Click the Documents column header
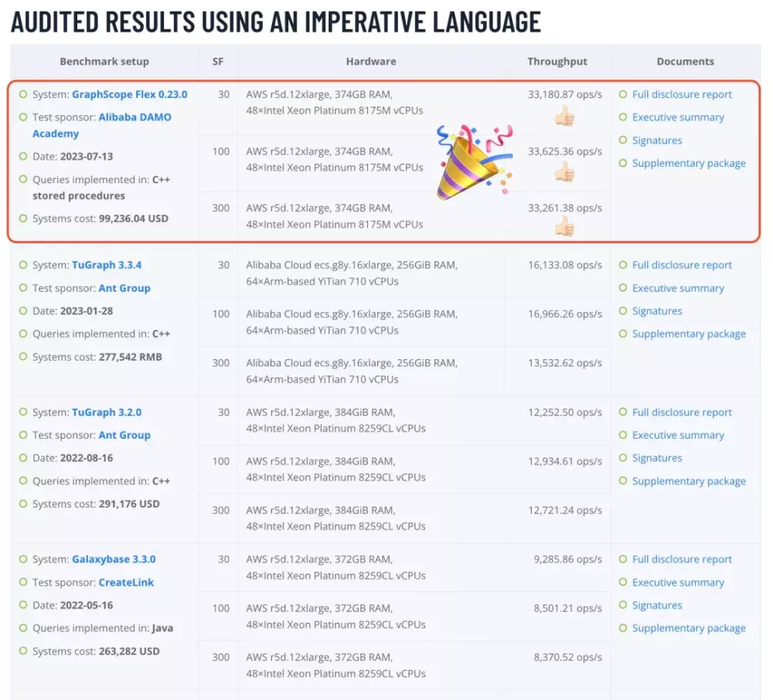The width and height of the screenshot is (773, 700). pos(685,62)
